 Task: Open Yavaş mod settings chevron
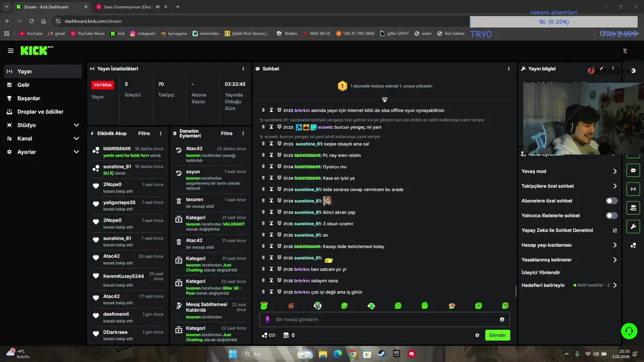coord(615,171)
